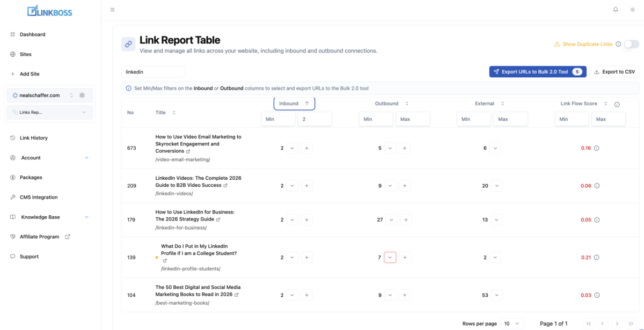Viewport: 644px width, 330px height.
Task: Click the Link Flow Score Max field
Action: (609, 119)
